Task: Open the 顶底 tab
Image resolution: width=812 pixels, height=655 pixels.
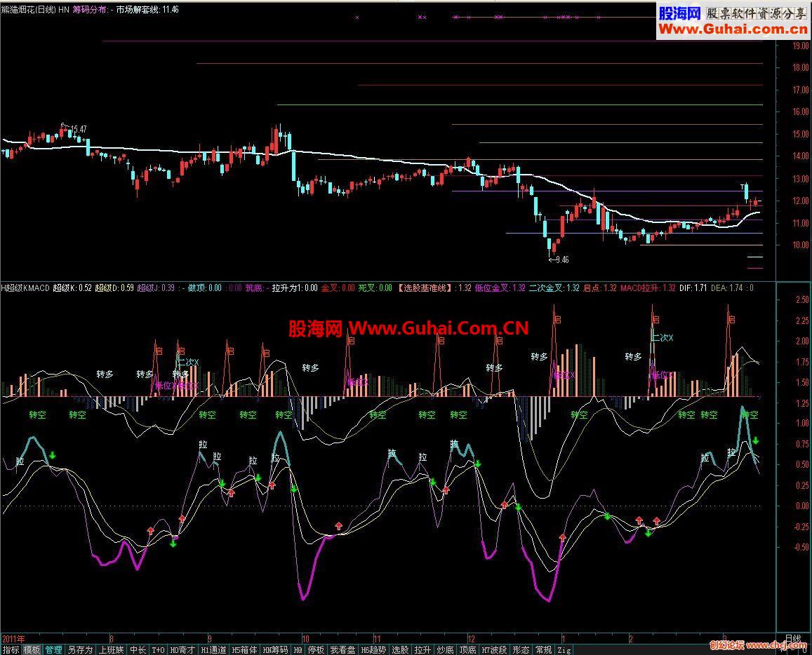Action: pos(467,650)
